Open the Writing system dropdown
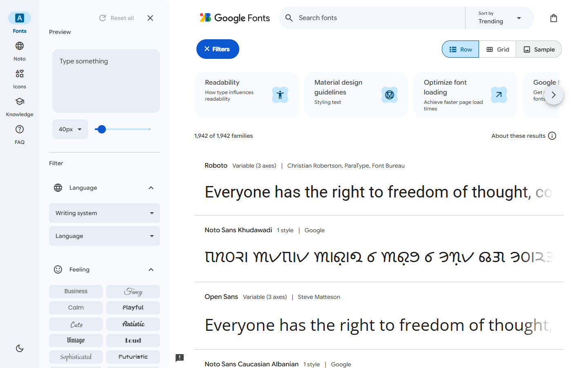 tap(105, 213)
